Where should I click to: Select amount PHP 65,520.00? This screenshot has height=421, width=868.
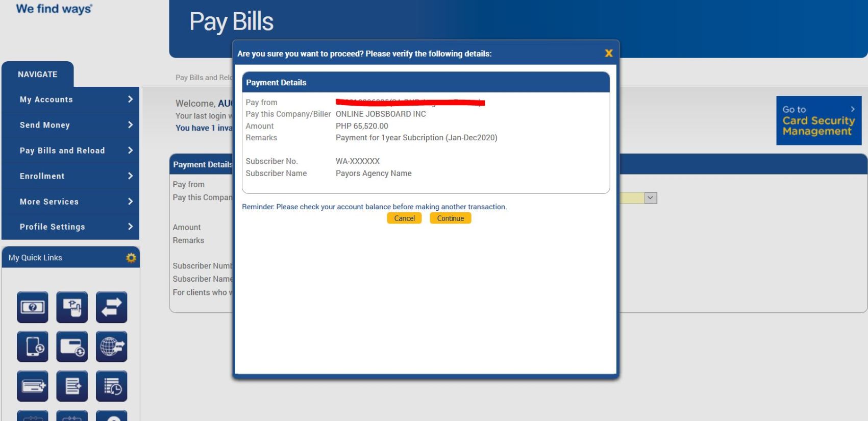point(362,126)
